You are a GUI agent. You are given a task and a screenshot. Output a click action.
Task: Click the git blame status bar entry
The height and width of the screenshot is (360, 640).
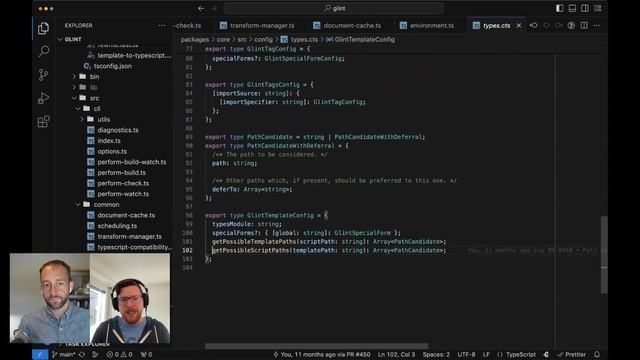click(322, 354)
